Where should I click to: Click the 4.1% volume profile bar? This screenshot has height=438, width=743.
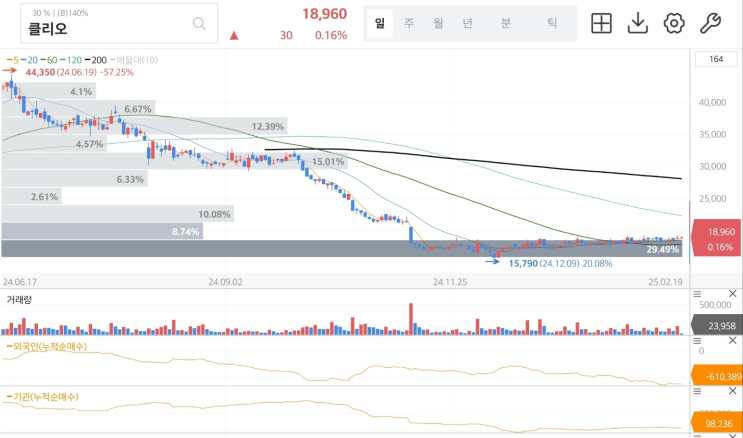(48, 91)
